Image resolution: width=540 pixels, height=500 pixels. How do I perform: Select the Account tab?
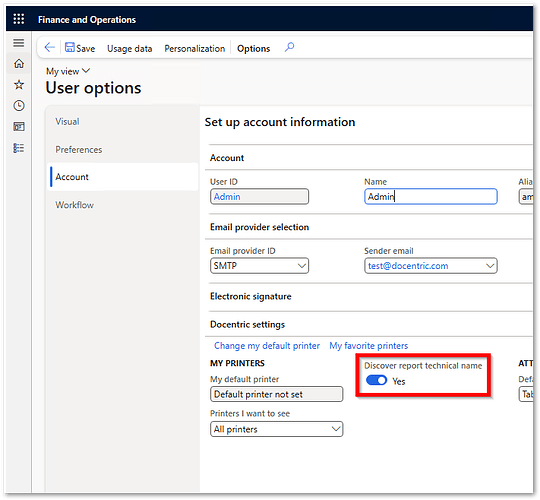pos(124,177)
